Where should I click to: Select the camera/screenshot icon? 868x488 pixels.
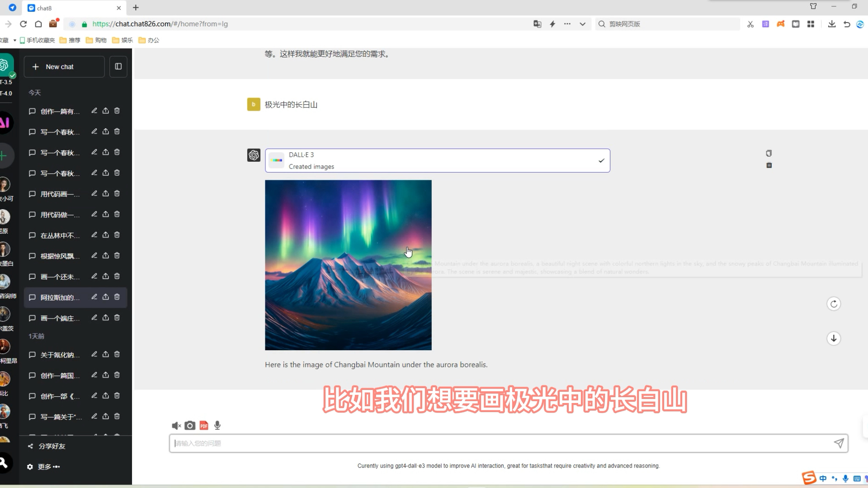coord(190,425)
